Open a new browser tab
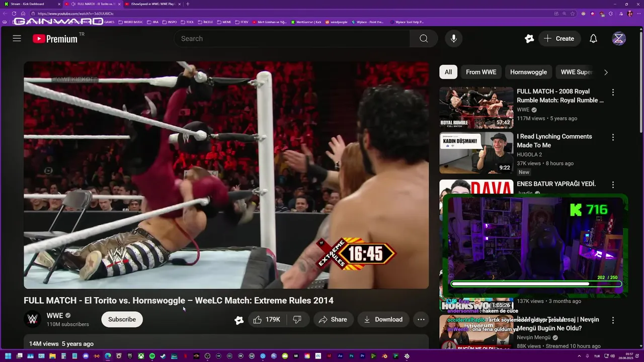The height and width of the screenshot is (362, 644). tap(188, 4)
